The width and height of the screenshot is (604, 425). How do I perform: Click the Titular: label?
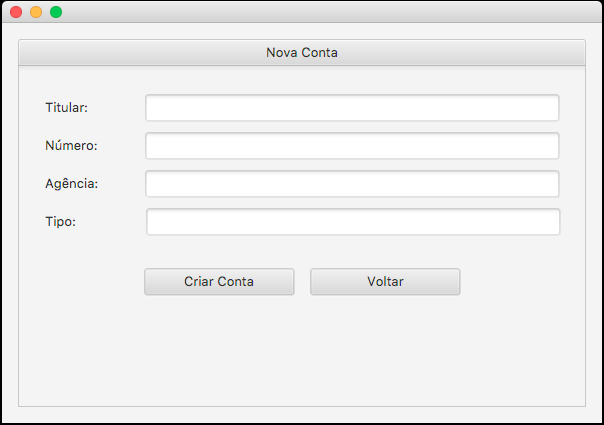coord(67,108)
